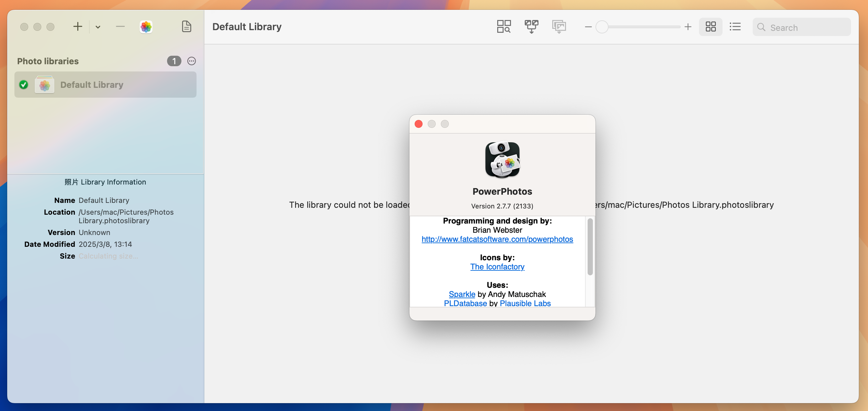Click the minus Remove library button
The width and height of the screenshot is (868, 411).
(120, 27)
